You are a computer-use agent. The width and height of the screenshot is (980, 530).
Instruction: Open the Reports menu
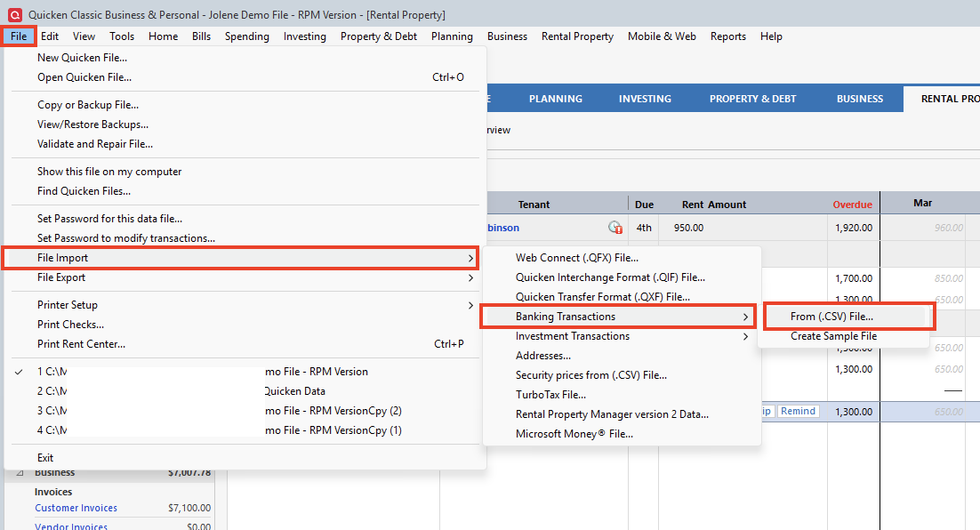click(x=728, y=36)
